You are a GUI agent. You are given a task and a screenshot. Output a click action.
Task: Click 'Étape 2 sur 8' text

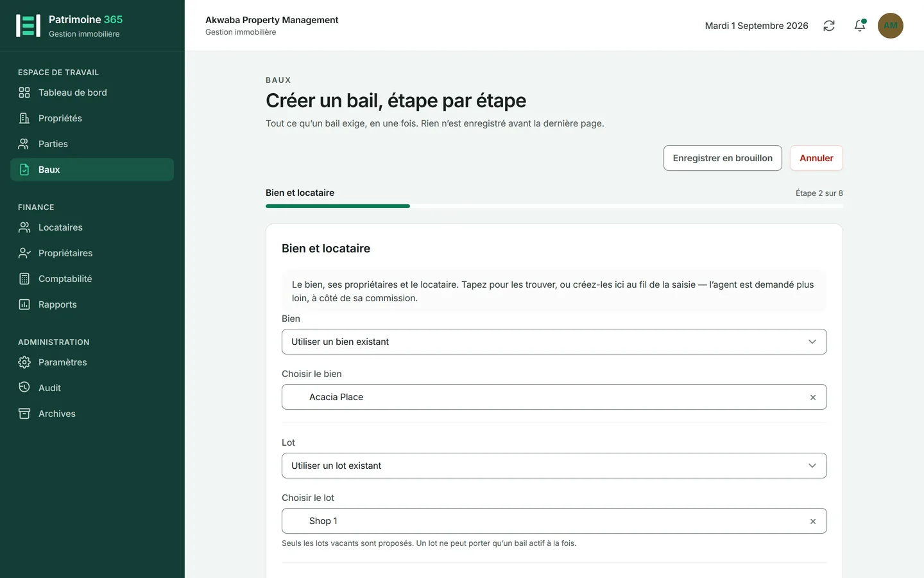pyautogui.click(x=819, y=193)
